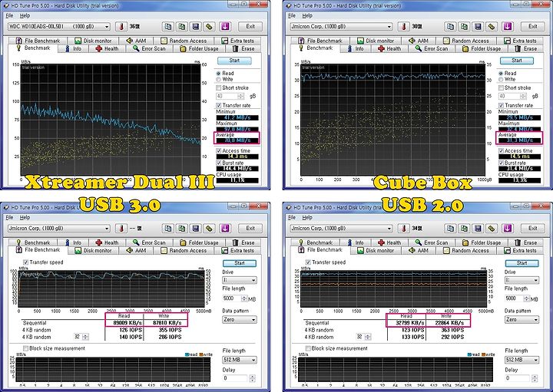The width and height of the screenshot is (553, 392).
Task: Copy screenshot icon in USB 2.0 File Benchmark window
Action: pos(464,229)
